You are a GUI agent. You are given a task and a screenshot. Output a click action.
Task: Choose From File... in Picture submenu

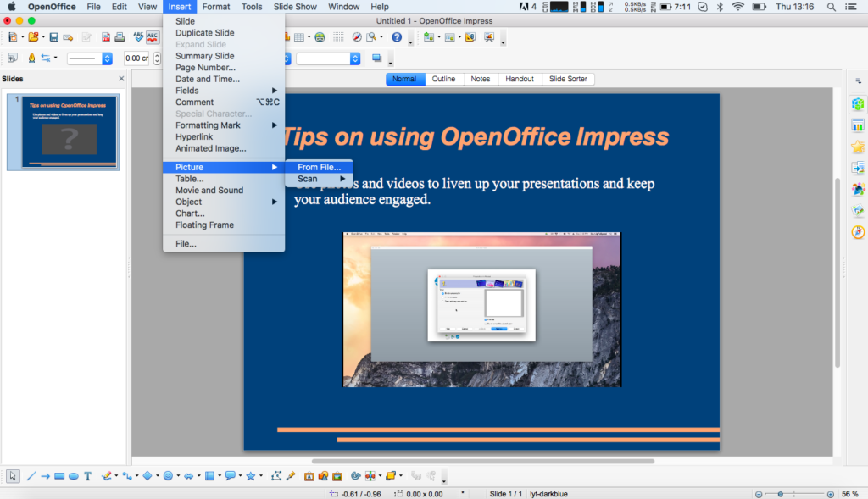coord(319,167)
